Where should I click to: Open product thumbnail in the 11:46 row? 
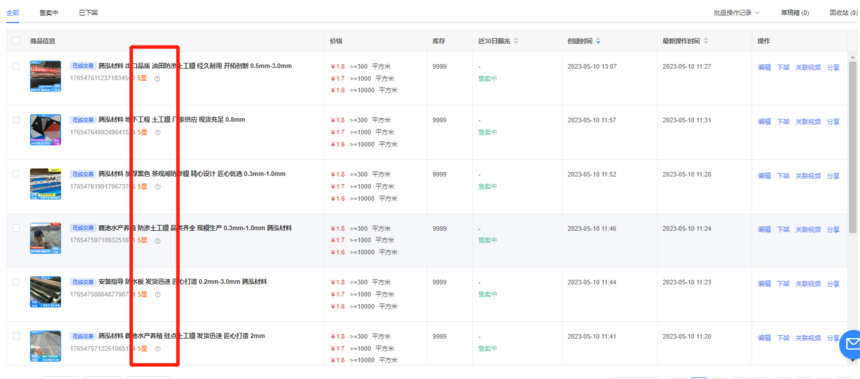click(46, 237)
